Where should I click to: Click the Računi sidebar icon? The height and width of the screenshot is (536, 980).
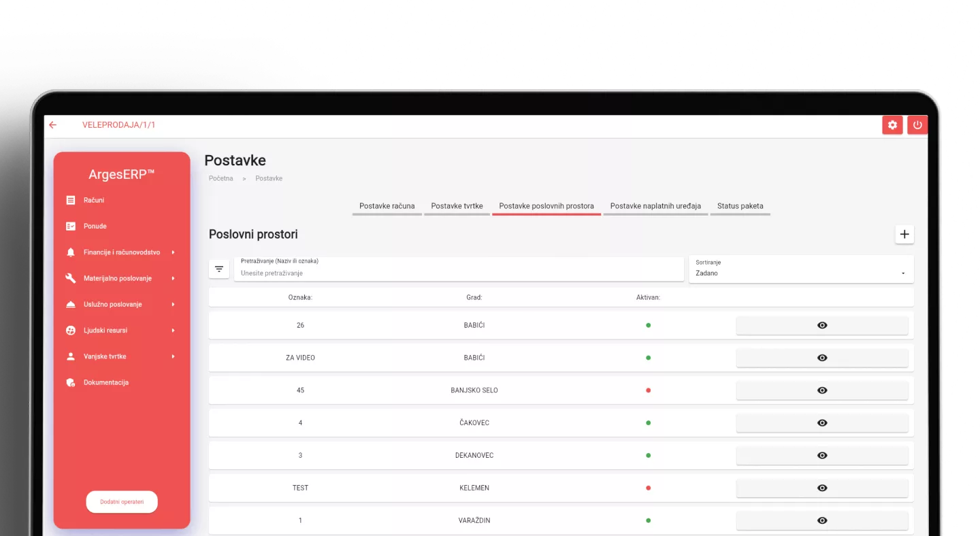tap(71, 200)
